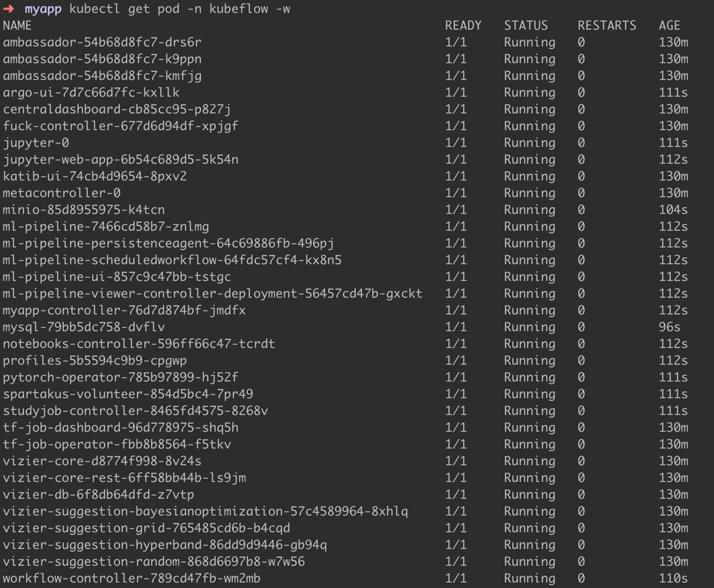The height and width of the screenshot is (588, 714).
Task: Select the centraldashboard-cb85cc95-p827j pod name
Action: [117, 109]
